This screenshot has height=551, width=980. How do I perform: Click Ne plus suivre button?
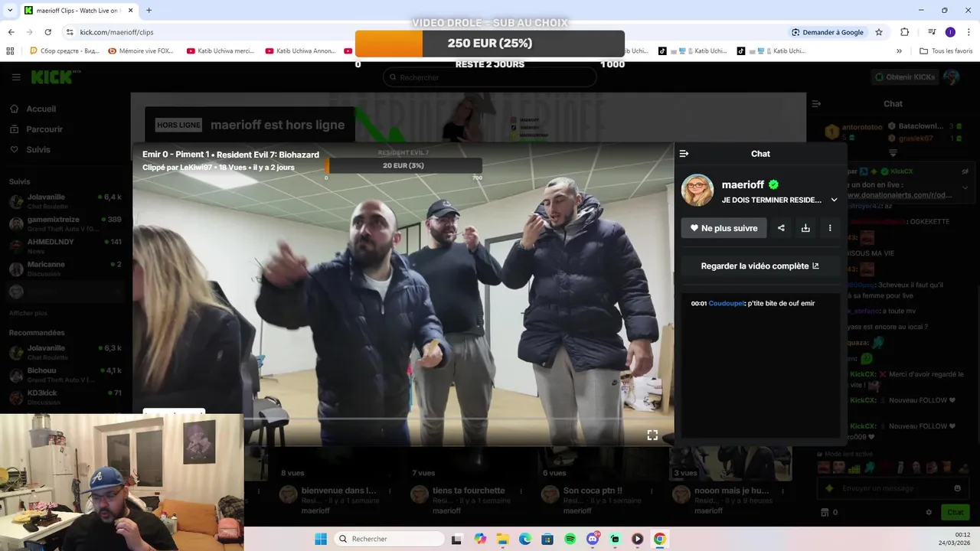[x=724, y=228]
